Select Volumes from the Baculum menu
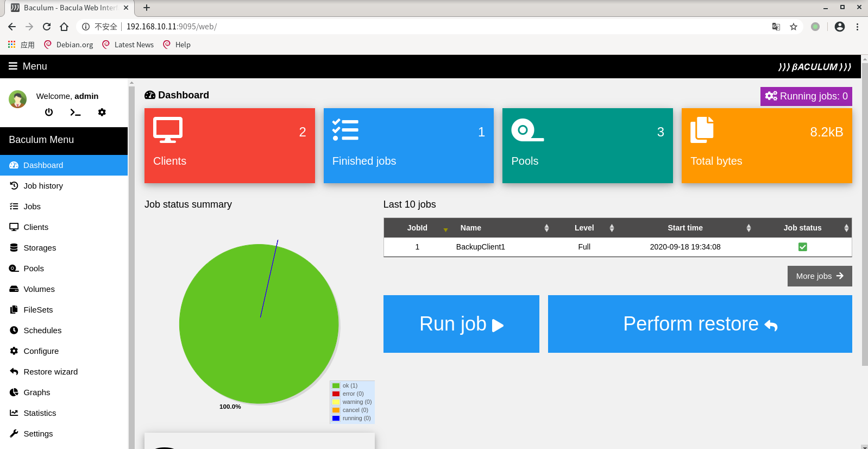 click(x=39, y=289)
